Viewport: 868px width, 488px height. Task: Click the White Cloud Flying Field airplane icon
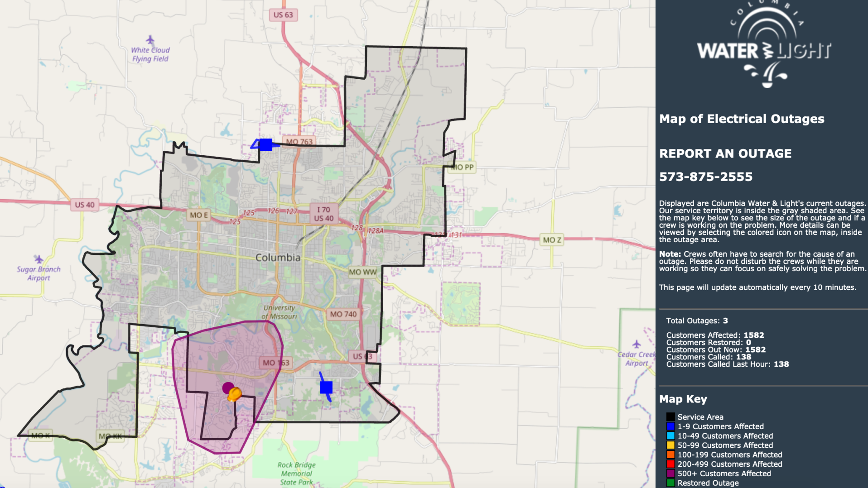point(150,40)
